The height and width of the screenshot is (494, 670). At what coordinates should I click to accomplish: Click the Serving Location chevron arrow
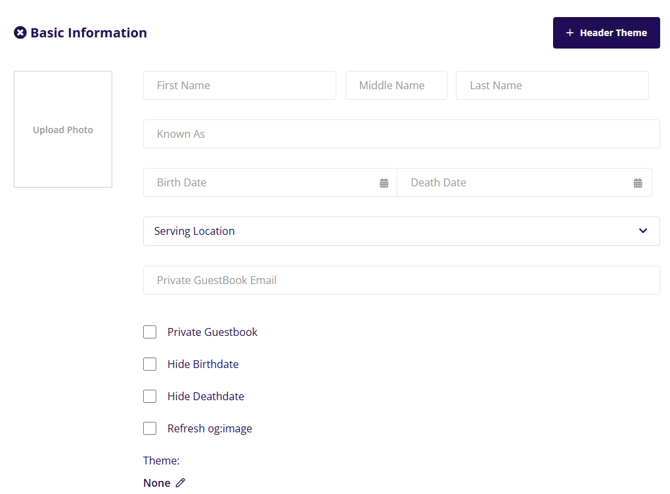pos(643,231)
